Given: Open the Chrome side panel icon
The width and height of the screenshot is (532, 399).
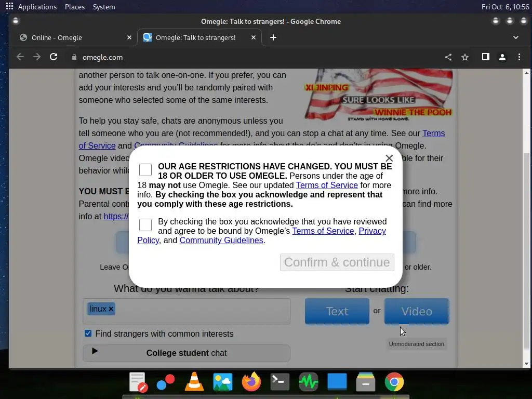Looking at the screenshot, I should [x=486, y=57].
